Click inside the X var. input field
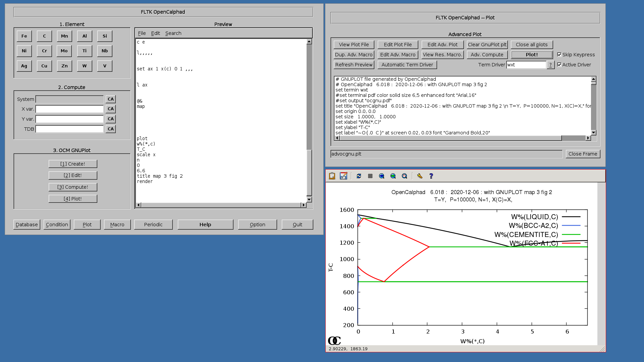Viewport: 644px width, 362px height. click(69, 109)
